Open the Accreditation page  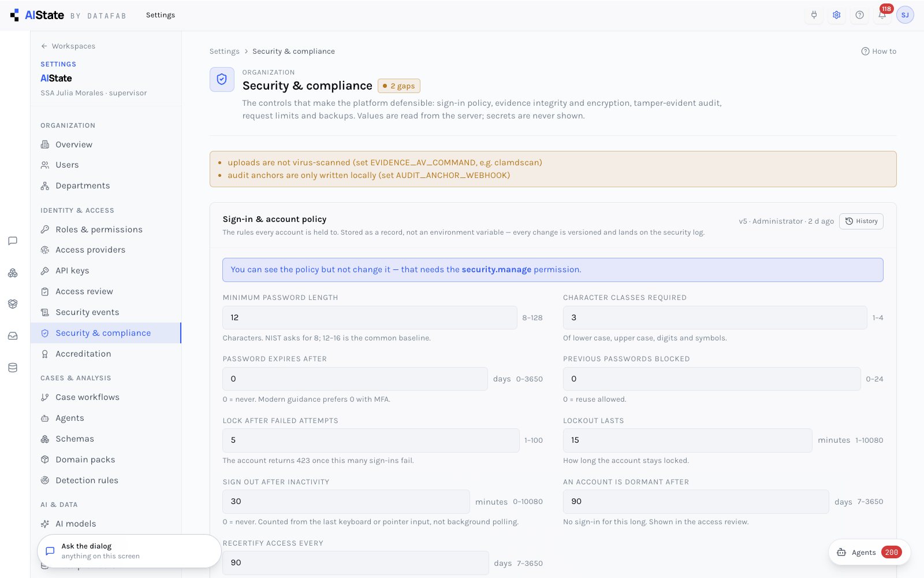(x=106, y=354)
